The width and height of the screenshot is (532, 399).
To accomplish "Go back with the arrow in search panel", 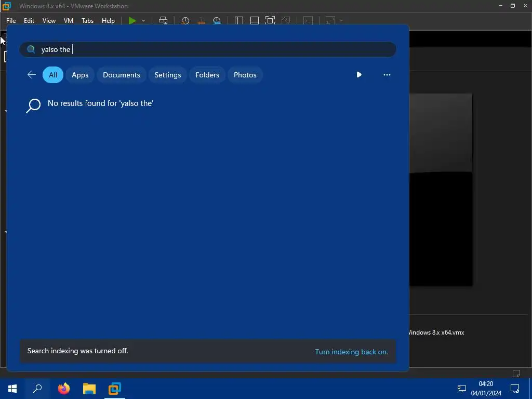I will point(32,75).
